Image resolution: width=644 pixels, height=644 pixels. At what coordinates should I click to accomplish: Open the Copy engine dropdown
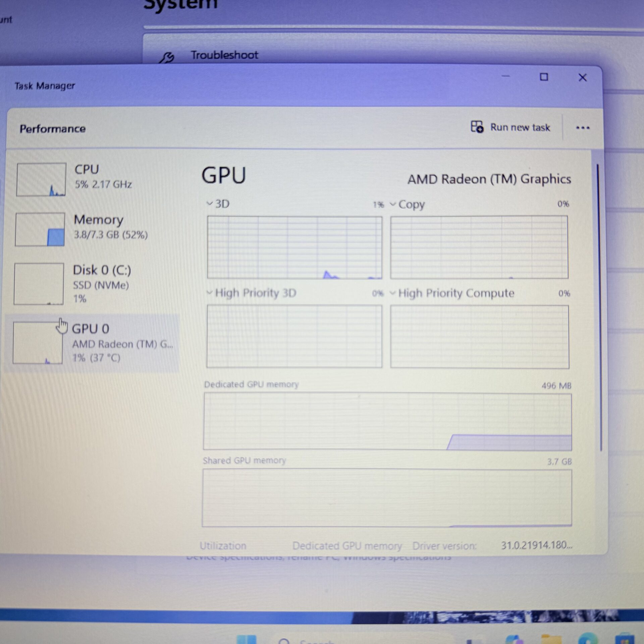[407, 204]
